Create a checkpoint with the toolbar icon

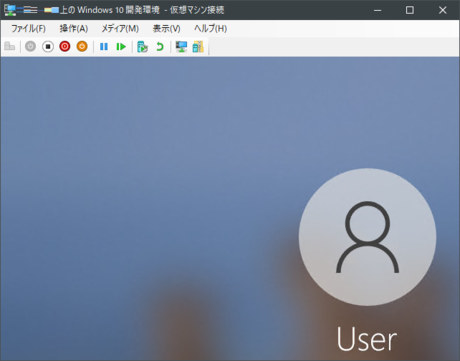tap(142, 46)
